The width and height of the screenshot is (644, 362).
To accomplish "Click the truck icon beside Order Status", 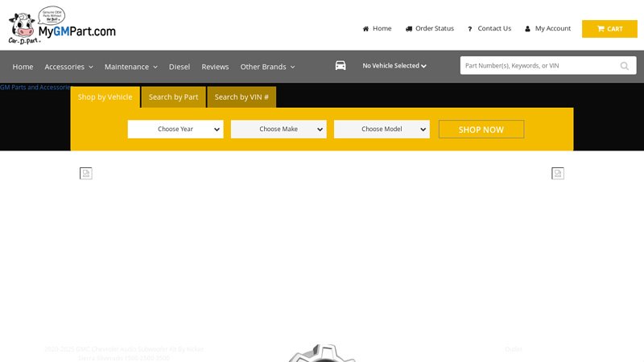I will 409,29.
